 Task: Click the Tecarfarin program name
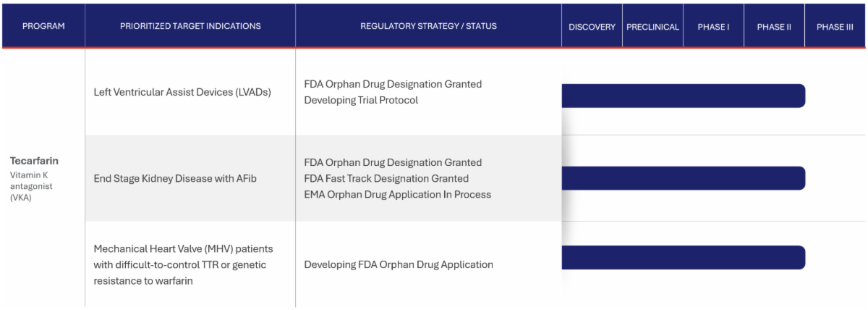pos(34,161)
